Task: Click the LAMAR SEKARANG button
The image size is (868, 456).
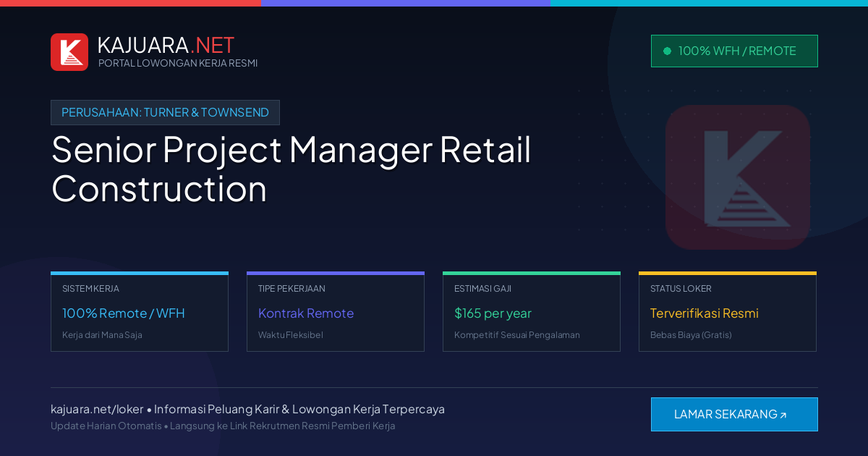Action: pyautogui.click(x=734, y=414)
